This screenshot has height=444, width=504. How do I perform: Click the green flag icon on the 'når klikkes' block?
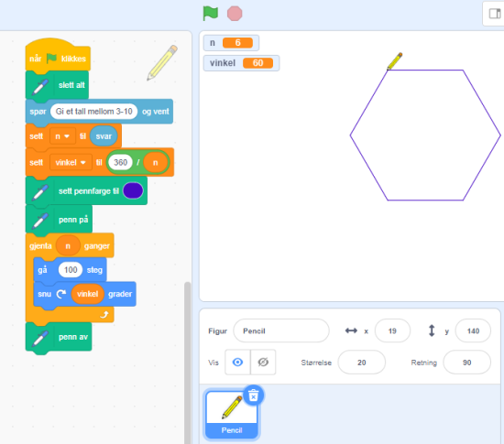pos(51,59)
